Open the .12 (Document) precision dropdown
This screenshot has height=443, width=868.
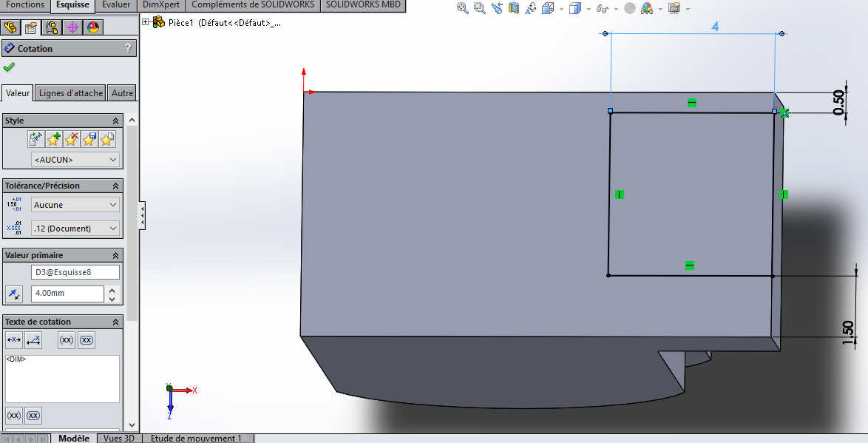point(75,228)
